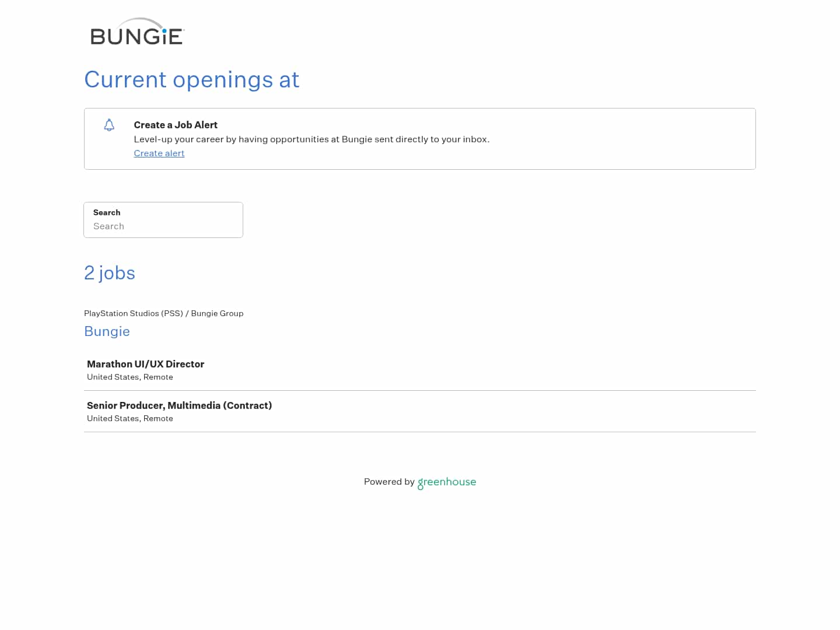Click the Bungie logo

138,32
